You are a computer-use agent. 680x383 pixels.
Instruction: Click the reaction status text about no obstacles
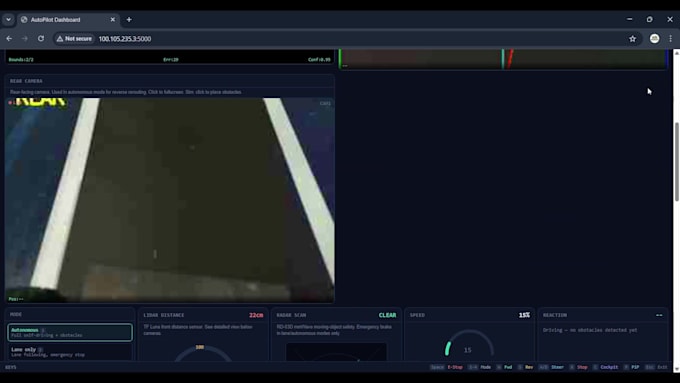tap(590, 330)
